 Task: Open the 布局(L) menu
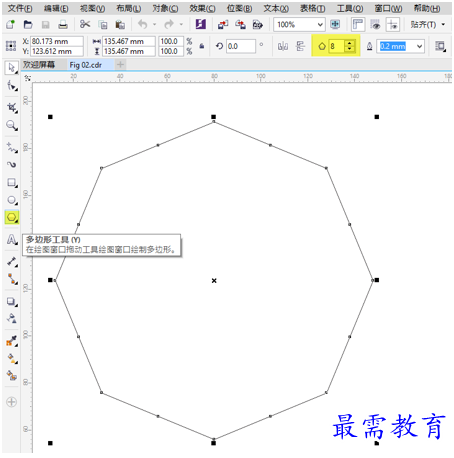(x=129, y=8)
